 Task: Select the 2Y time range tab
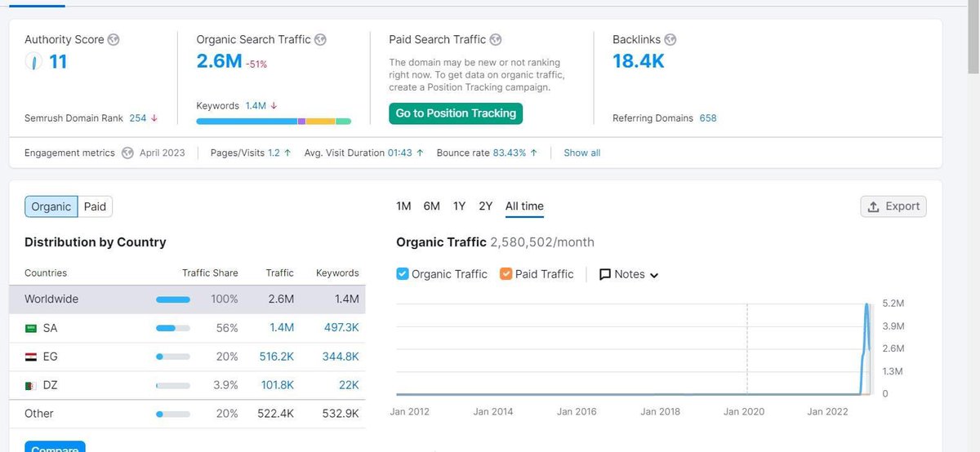coord(486,206)
